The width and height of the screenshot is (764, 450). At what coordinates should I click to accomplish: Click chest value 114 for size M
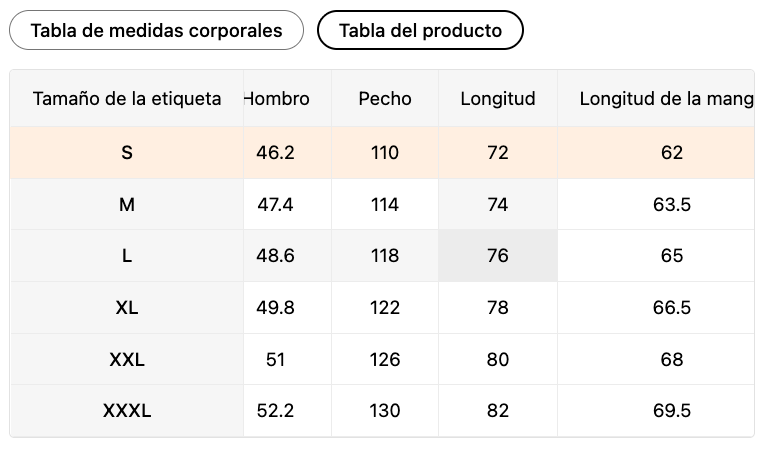tap(385, 205)
